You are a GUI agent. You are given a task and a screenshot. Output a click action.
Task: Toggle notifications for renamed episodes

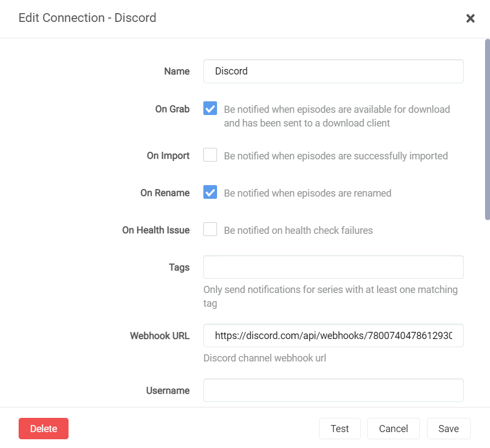click(210, 193)
